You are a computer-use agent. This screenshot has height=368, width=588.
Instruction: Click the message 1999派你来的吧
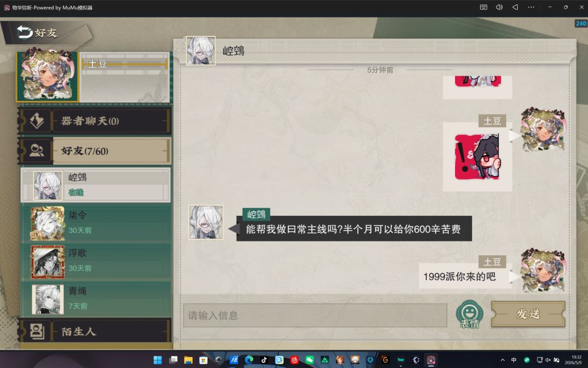pyautogui.click(x=465, y=277)
